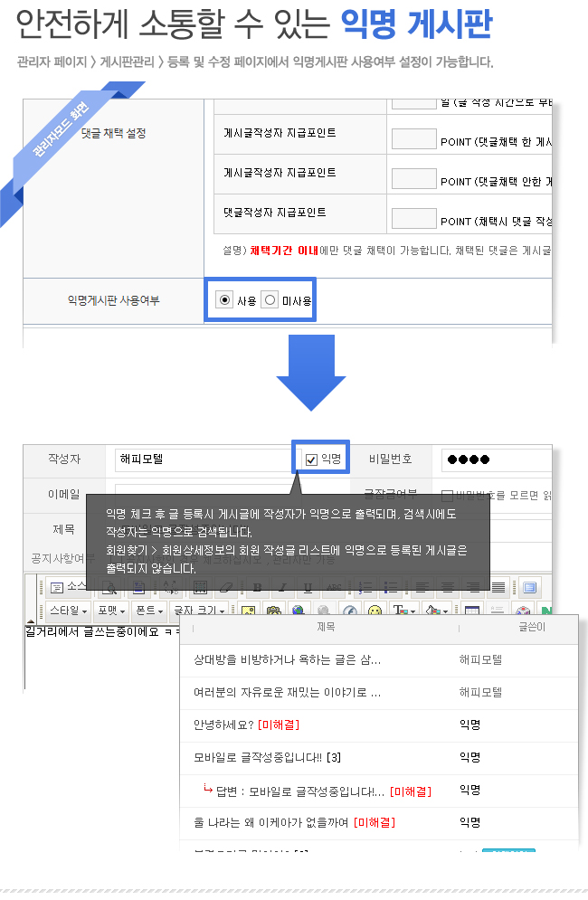Click the unlink icon
Image resolution: width=588 pixels, height=900 pixels.
click(x=323, y=611)
